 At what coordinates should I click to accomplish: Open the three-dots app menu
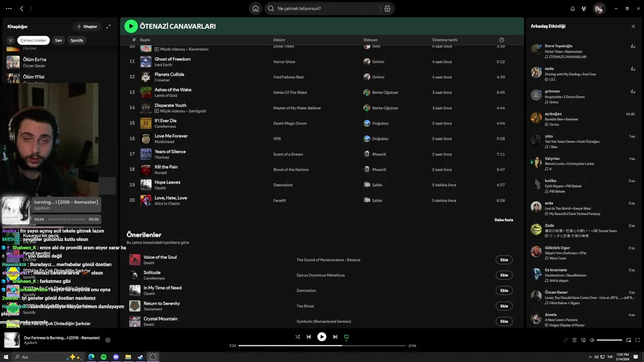[x=9, y=9]
